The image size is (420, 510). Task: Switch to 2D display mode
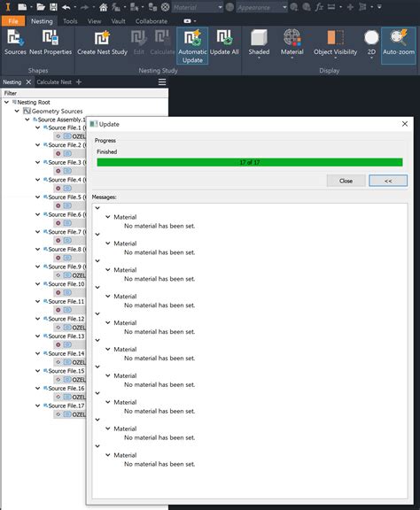click(371, 44)
